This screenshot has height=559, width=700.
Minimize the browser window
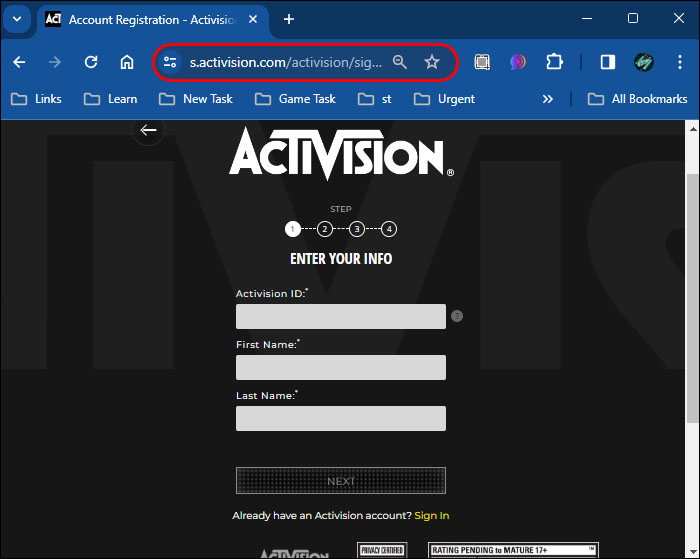click(x=587, y=18)
